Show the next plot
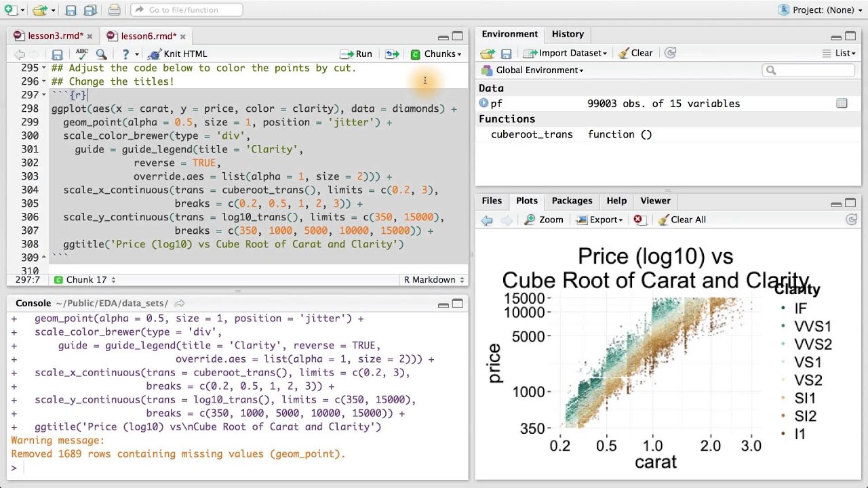 [x=507, y=220]
